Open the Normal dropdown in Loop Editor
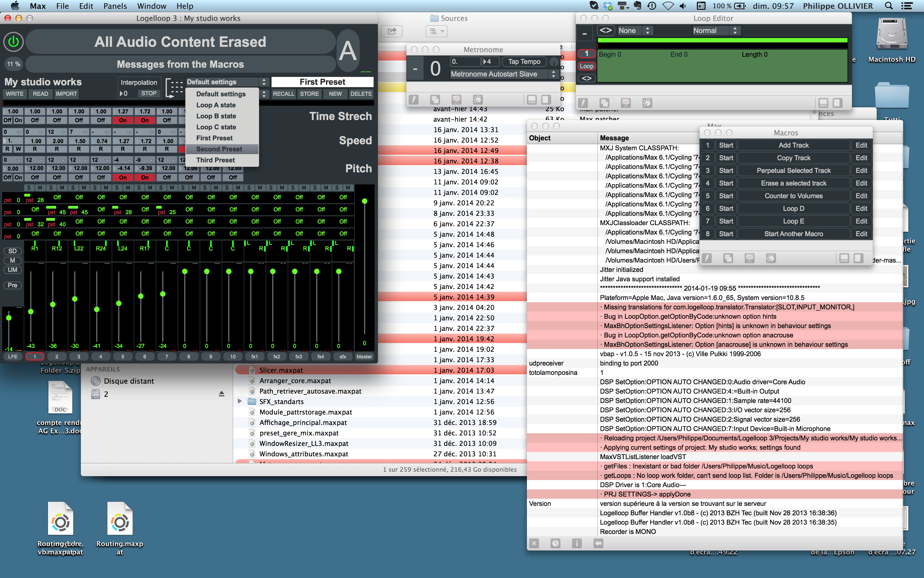The width and height of the screenshot is (924, 578). (716, 31)
